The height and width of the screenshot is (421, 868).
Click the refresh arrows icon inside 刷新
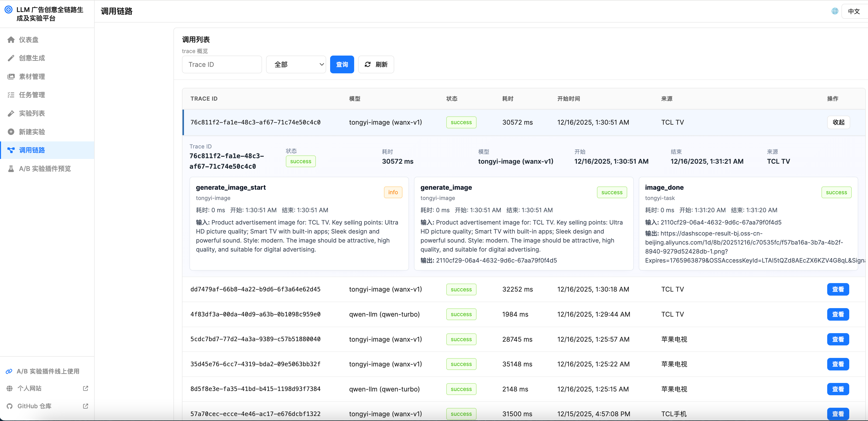(x=368, y=64)
